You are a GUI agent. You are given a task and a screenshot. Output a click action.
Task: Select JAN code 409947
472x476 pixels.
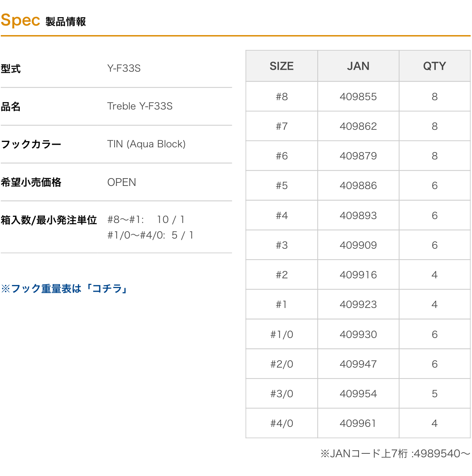click(x=358, y=364)
